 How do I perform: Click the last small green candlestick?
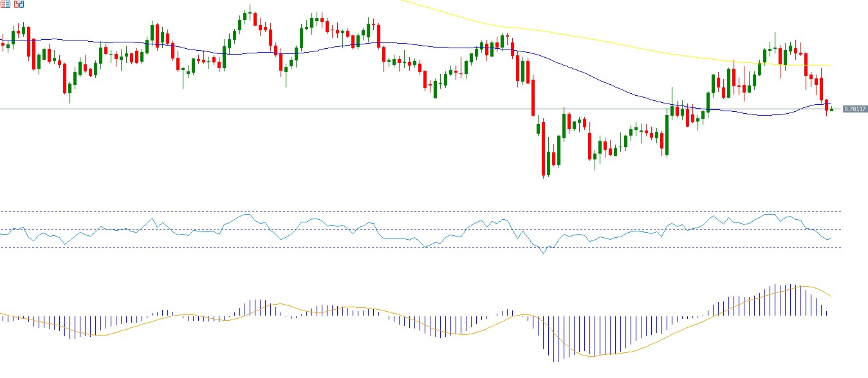[832, 109]
